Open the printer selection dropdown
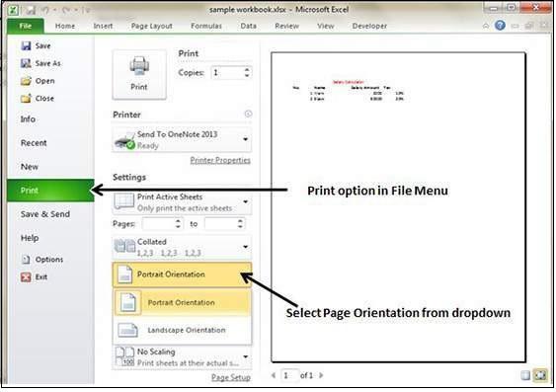Screen dimensions: 556x392 click(245, 139)
